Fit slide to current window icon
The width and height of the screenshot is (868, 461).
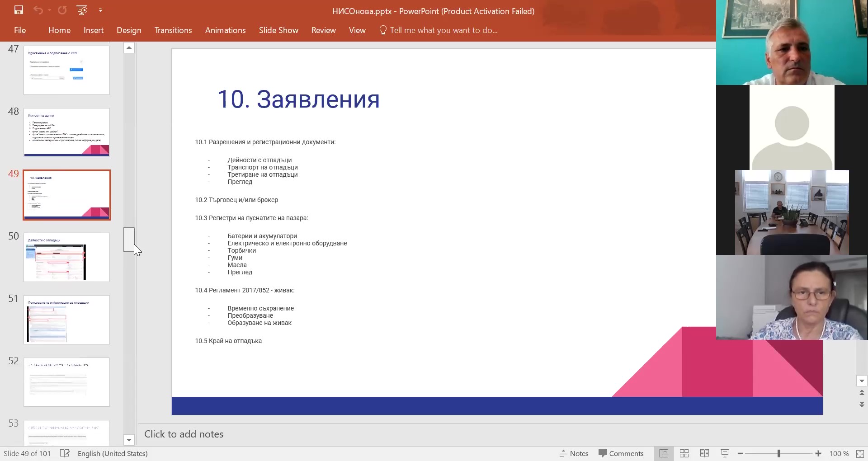pos(860,453)
